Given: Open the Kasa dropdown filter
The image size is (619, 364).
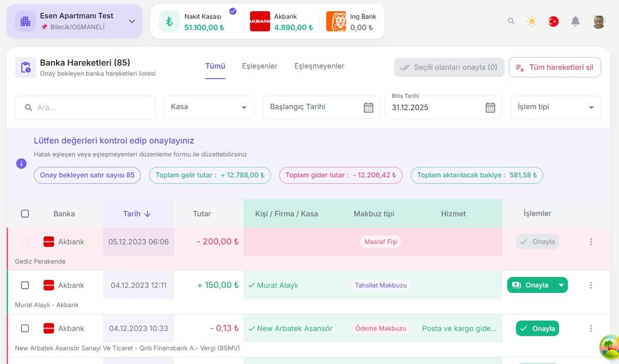Looking at the screenshot, I should click(208, 107).
